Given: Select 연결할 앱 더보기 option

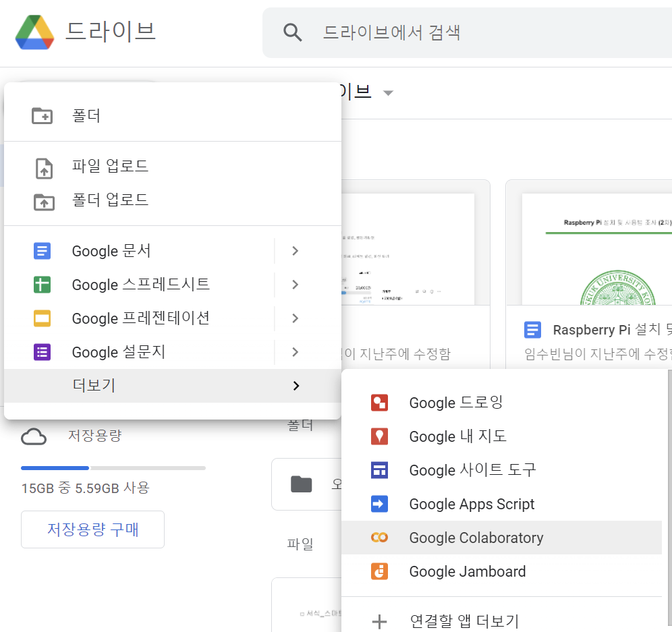Looking at the screenshot, I should point(502,621).
